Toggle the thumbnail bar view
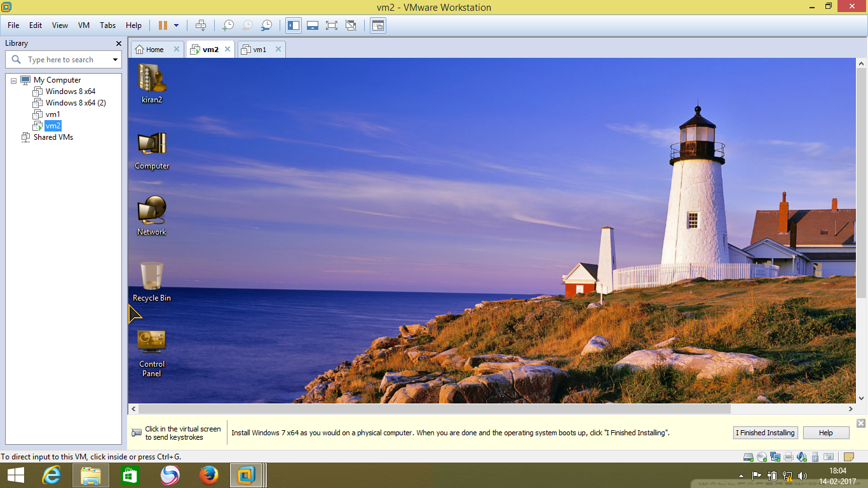 pyautogui.click(x=312, y=25)
